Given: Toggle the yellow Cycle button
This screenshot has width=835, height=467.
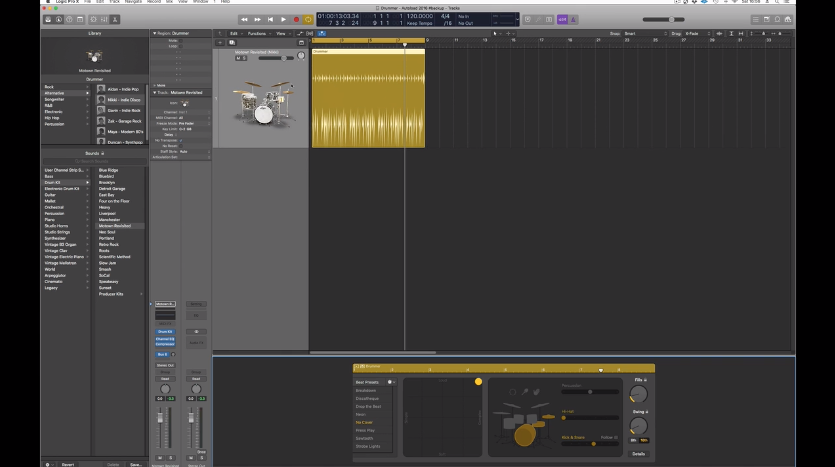Looking at the screenshot, I should [x=308, y=20].
